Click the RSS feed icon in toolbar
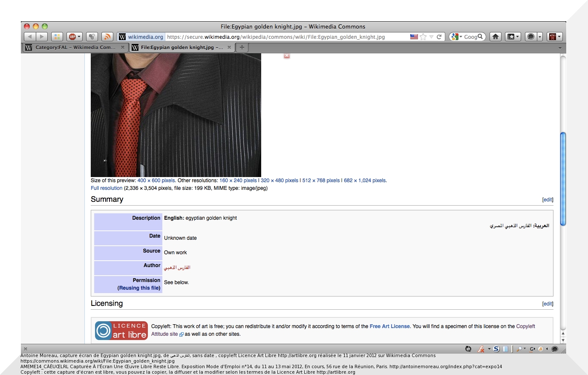This screenshot has height=375, width=588. click(x=107, y=37)
